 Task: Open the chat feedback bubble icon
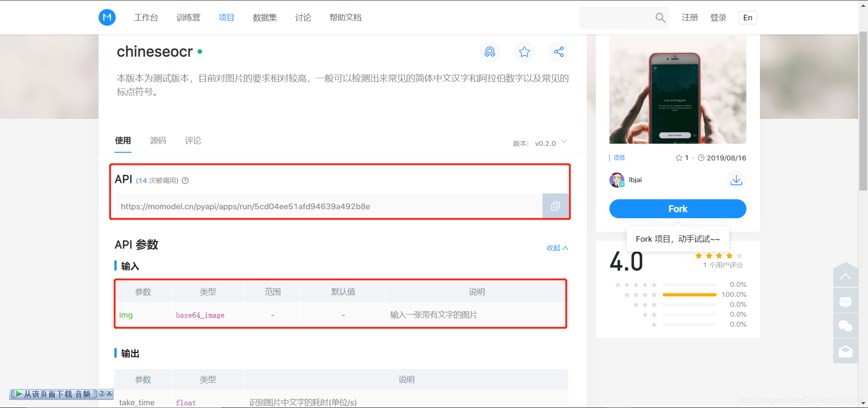[x=845, y=302]
